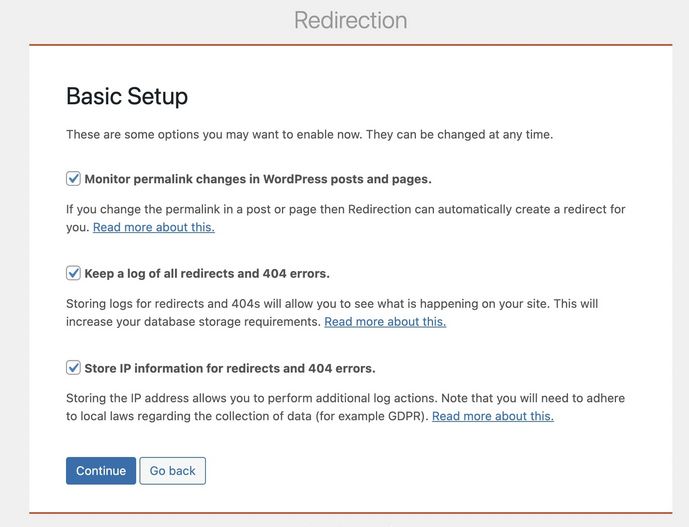Image resolution: width=689 pixels, height=527 pixels.
Task: Click the 'If you change the permalink' description
Action: point(345,218)
